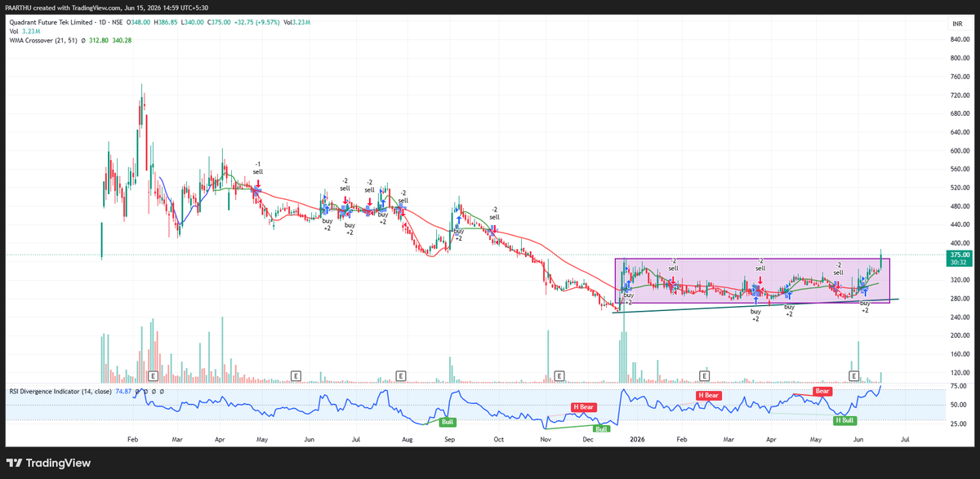The image size is (980, 479).
Task: Click the Aug label on the time axis
Action: [408, 438]
